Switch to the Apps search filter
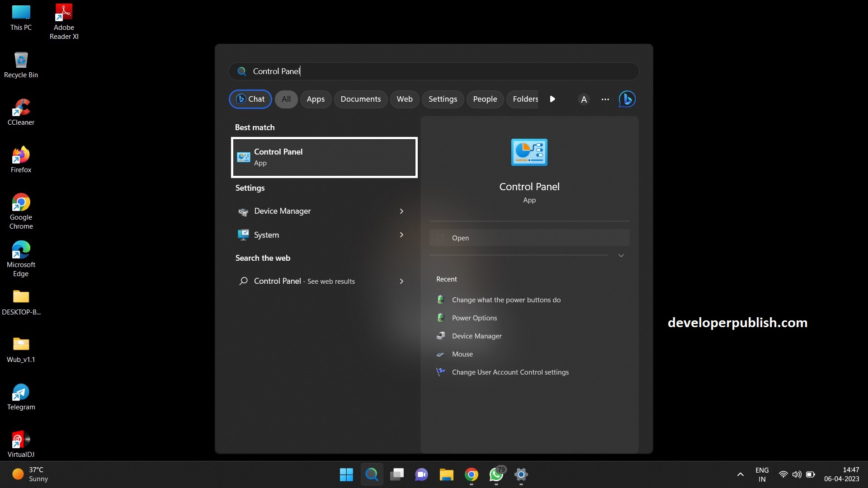Image resolution: width=868 pixels, height=488 pixels. pyautogui.click(x=315, y=99)
